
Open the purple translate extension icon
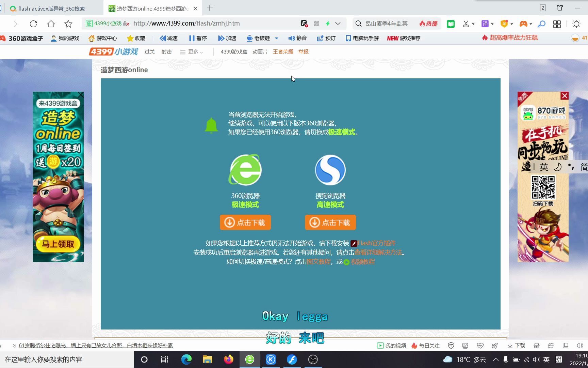(x=485, y=24)
